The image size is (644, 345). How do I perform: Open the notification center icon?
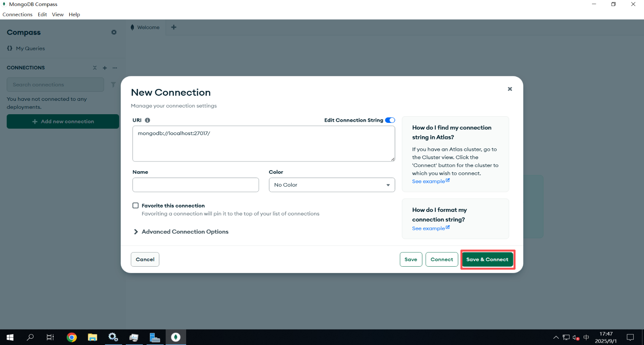coord(630,337)
